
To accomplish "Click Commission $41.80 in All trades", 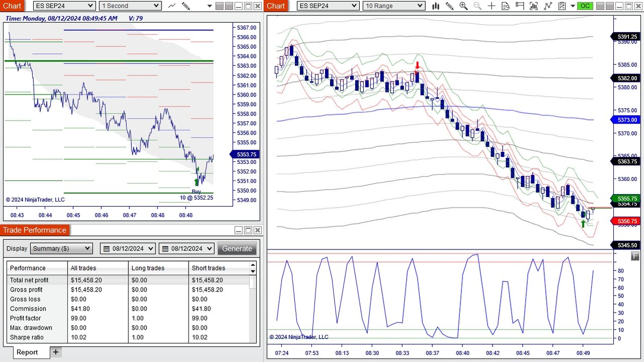I will (x=80, y=309).
